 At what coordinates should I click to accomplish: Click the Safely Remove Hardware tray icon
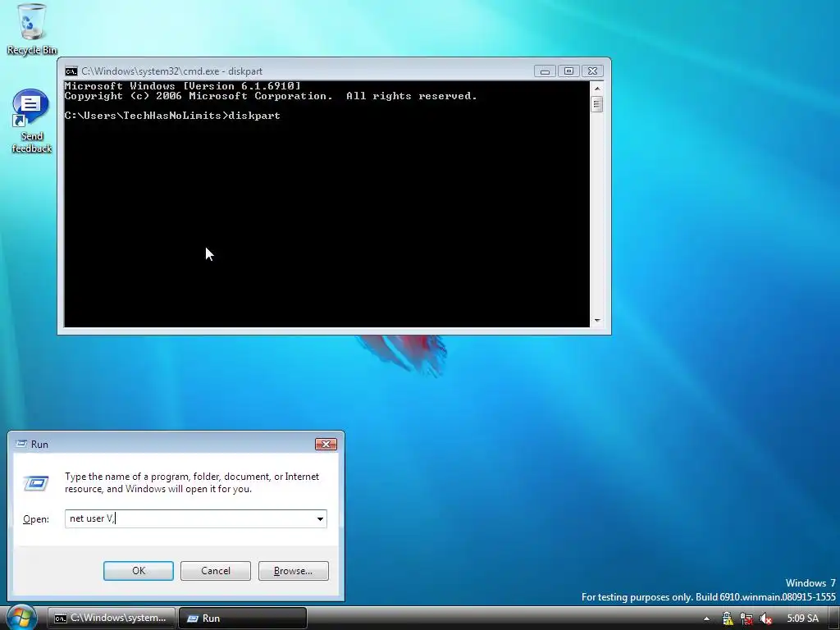coord(727,619)
